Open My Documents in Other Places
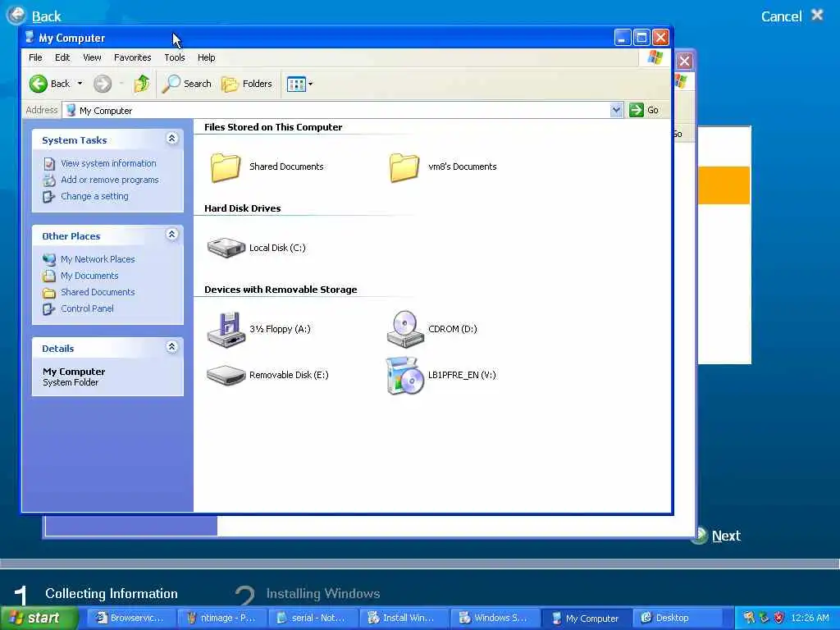The image size is (840, 630). pyautogui.click(x=89, y=276)
